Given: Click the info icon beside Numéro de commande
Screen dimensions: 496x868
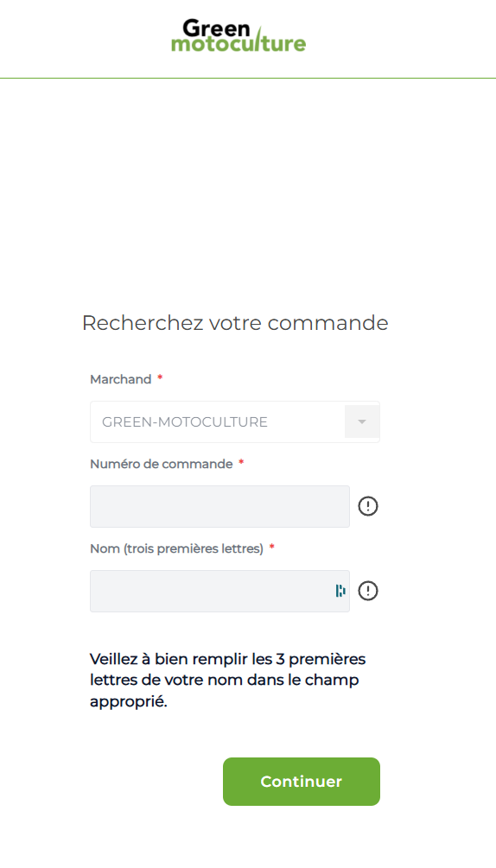Looking at the screenshot, I should pos(368,506).
